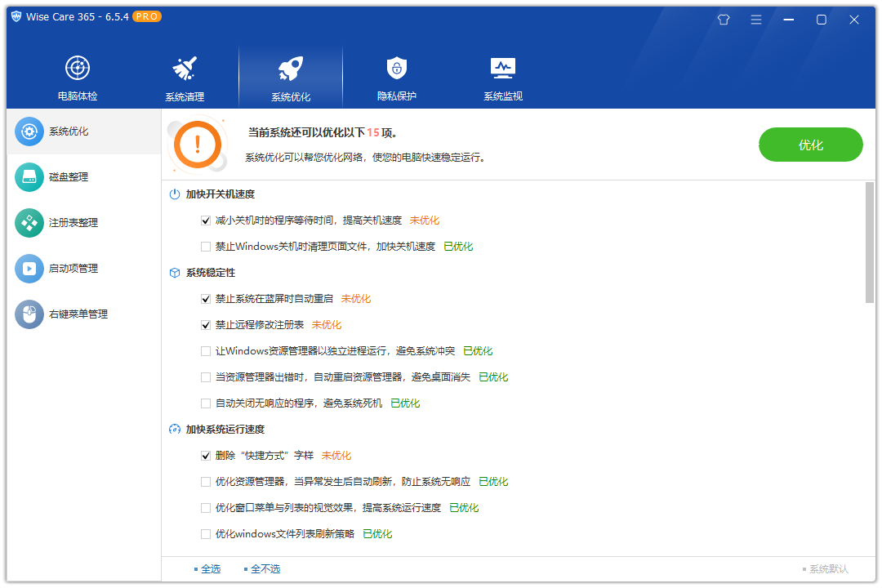Screen dimensions: 882x588
Task: Open the 系统监视 monitor icon
Action: [x=503, y=68]
